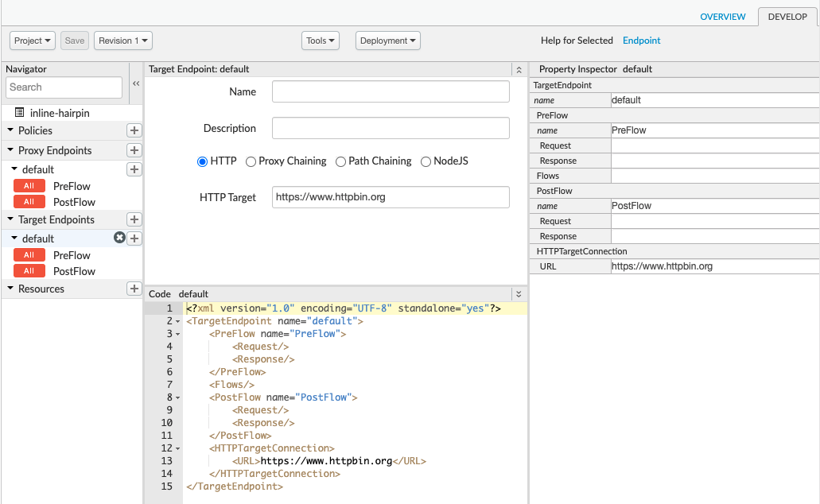This screenshot has height=504, width=820.
Task: Click the All badge of target endpoint PostFlow
Action: [29, 271]
